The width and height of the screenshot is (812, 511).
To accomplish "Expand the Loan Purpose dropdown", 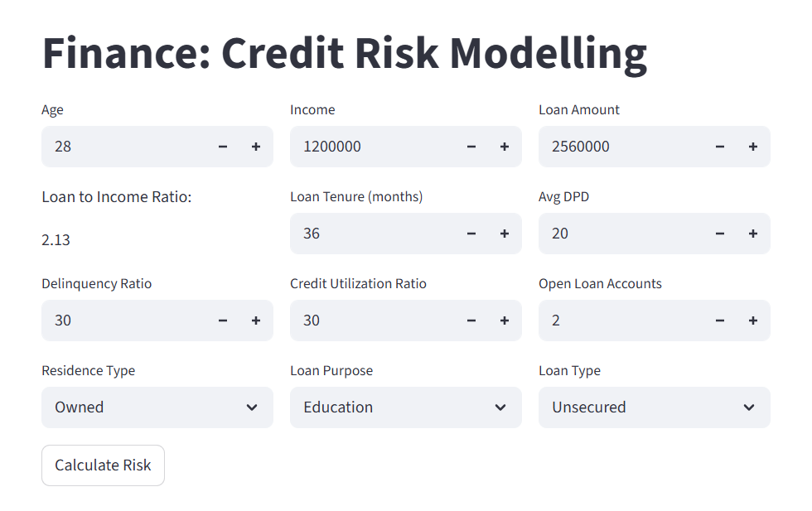I will click(x=406, y=407).
